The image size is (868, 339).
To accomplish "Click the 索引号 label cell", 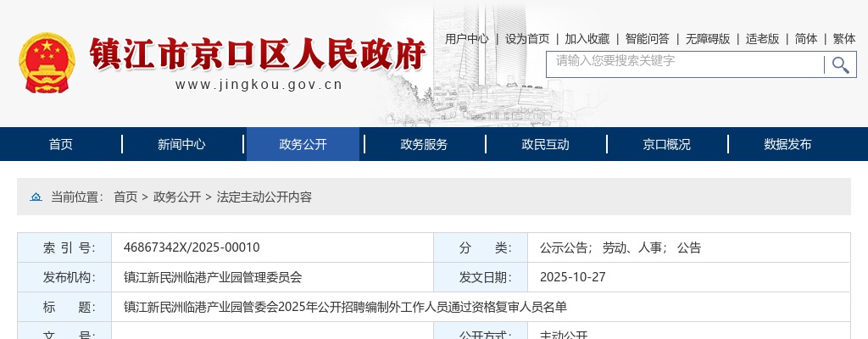I will click(64, 247).
